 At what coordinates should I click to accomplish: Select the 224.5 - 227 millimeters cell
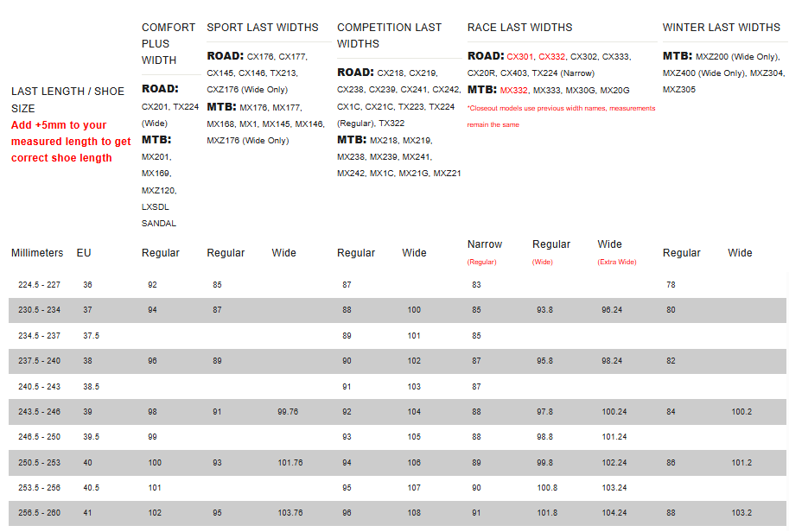pos(39,285)
